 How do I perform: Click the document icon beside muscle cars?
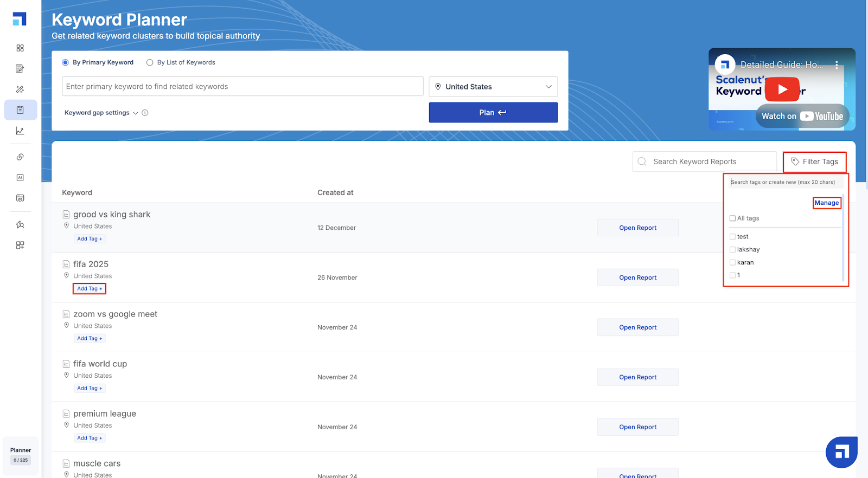[66, 464]
